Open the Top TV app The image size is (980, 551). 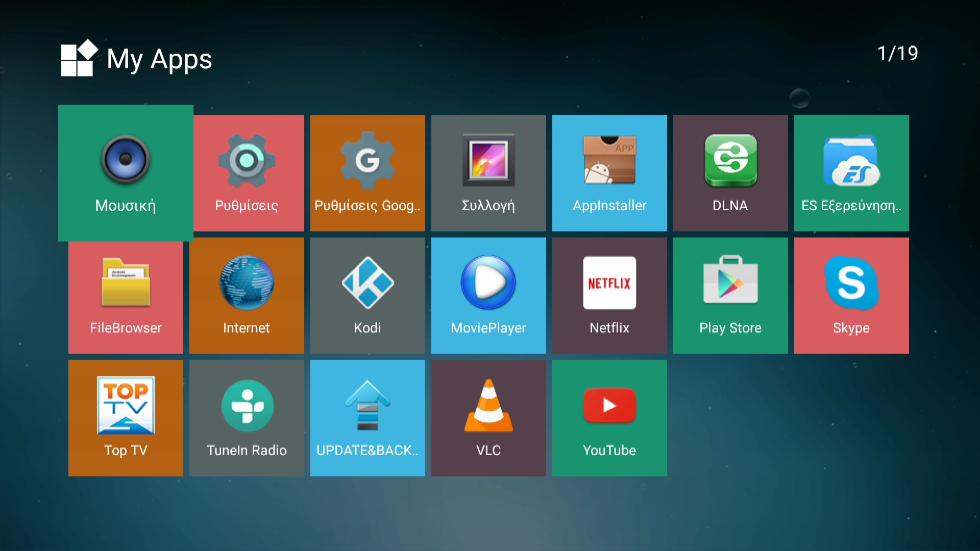(x=126, y=418)
